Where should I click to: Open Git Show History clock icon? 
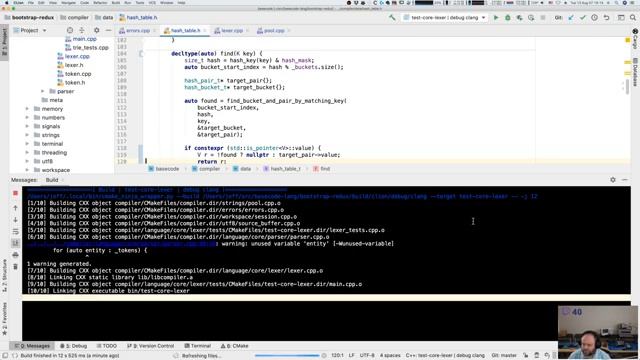[594, 18]
